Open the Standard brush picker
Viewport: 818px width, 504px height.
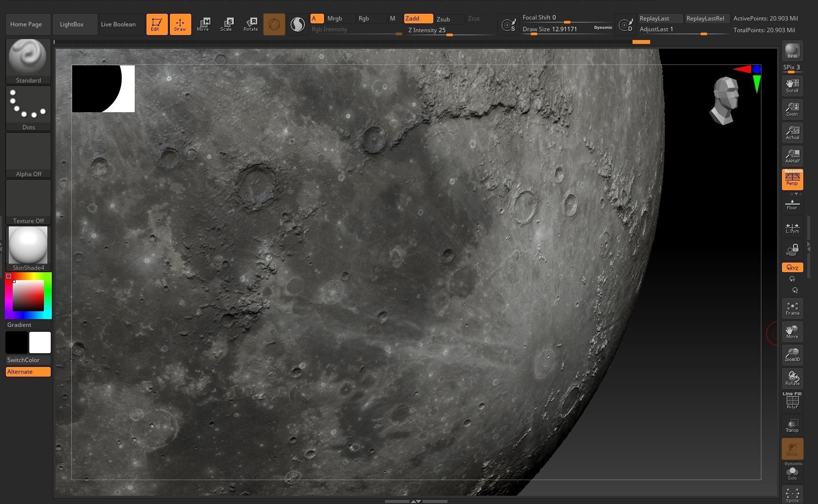coord(28,61)
